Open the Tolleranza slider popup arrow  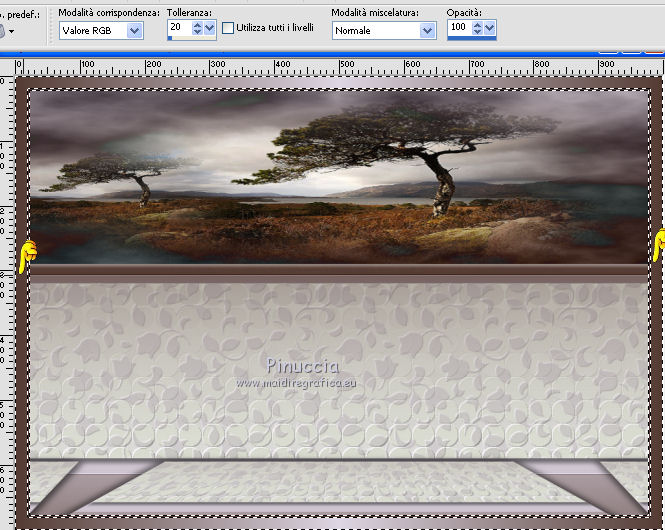click(x=210, y=28)
